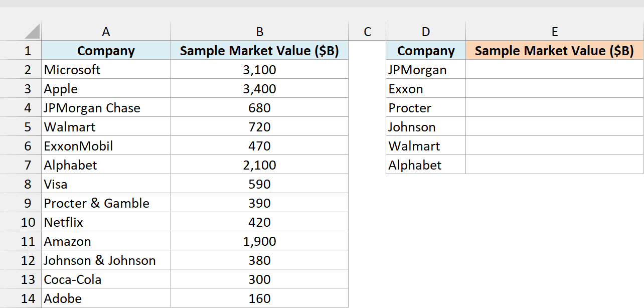Select the Walmart cell in column D

(x=426, y=146)
